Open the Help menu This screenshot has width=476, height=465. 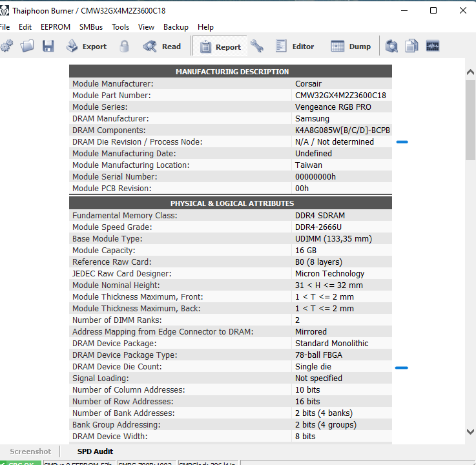(x=205, y=27)
